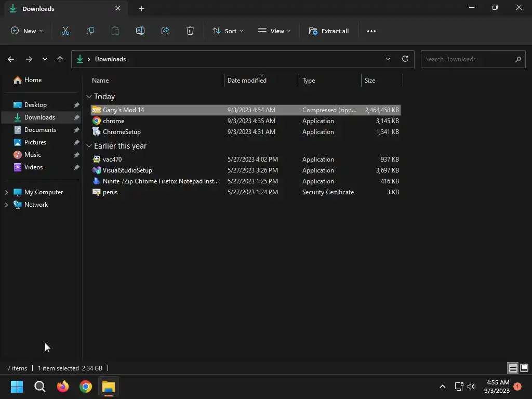Click Downloads breadcrumb in address bar

(110, 59)
